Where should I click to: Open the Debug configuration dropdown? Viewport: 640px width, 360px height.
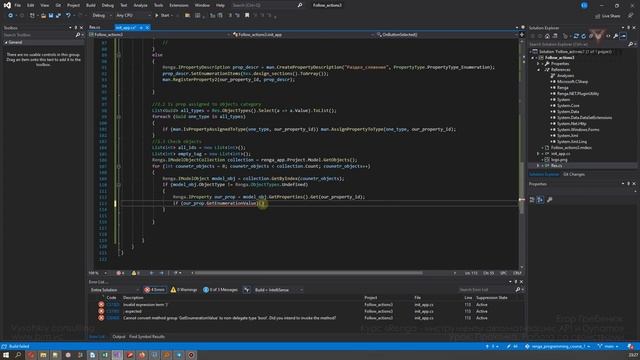(102, 16)
